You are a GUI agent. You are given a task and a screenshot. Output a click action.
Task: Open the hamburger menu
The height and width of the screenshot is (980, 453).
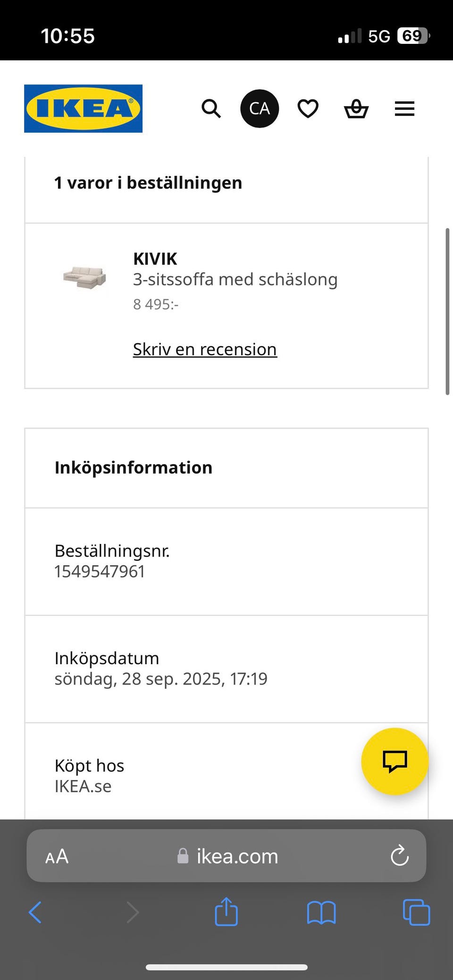point(404,109)
